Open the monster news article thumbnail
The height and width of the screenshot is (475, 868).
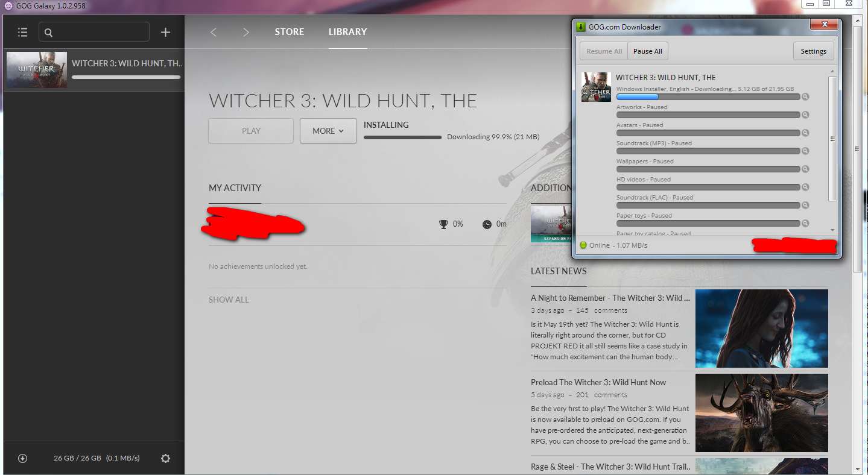pyautogui.click(x=762, y=413)
